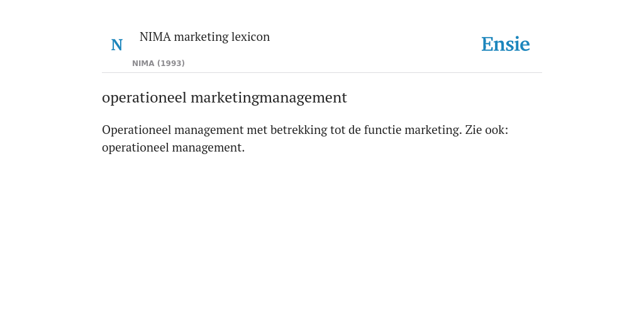Click the divider line under the header
The width and height of the screenshot is (644, 322).
[322, 73]
